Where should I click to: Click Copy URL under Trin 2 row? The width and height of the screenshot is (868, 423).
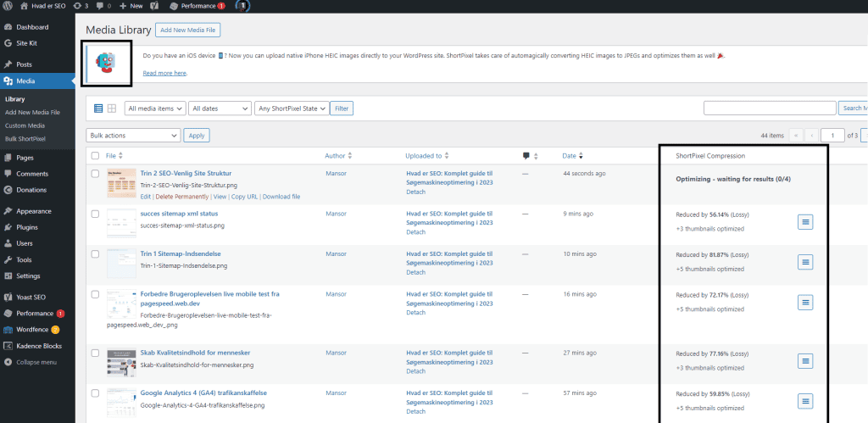[244, 197]
